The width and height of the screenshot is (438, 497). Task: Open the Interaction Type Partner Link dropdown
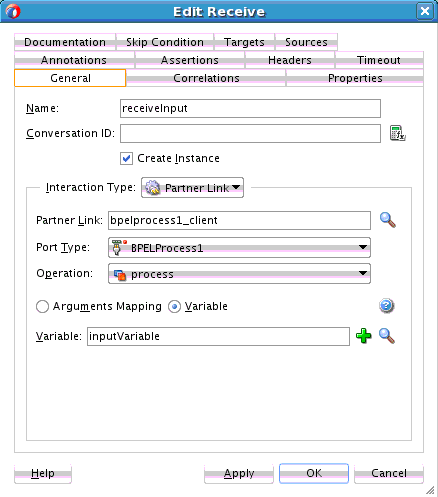click(192, 188)
